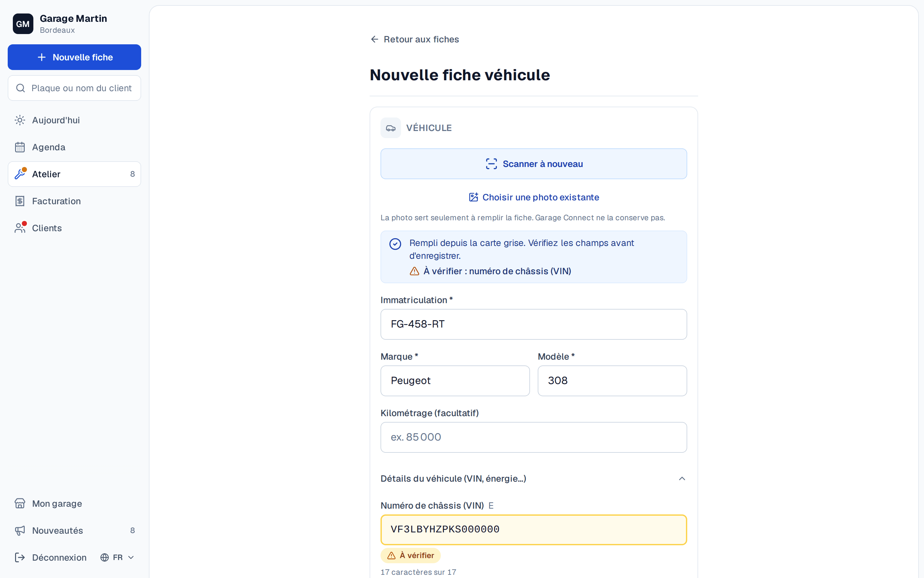Open the Clients section
Viewport: 924px width, 578px height.
coord(74,228)
